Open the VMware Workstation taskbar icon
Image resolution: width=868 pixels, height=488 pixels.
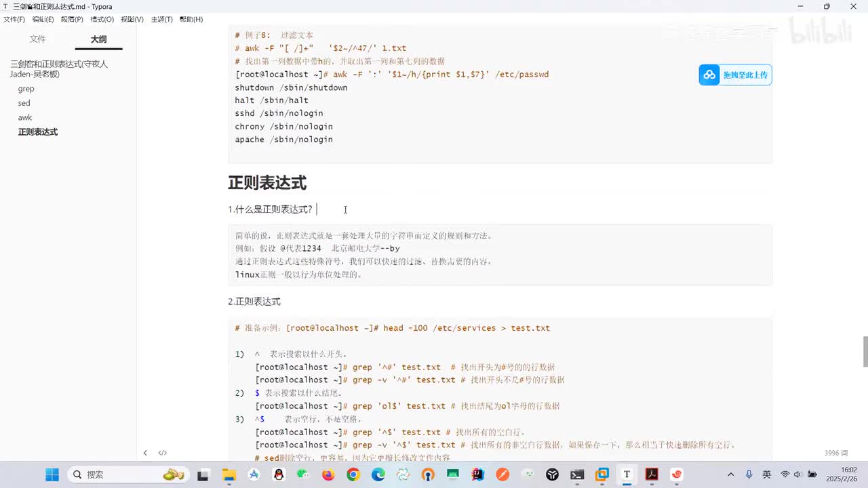[601, 474]
